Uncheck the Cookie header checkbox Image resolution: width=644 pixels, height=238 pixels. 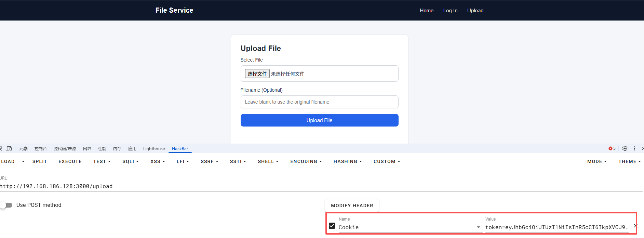pos(332,226)
